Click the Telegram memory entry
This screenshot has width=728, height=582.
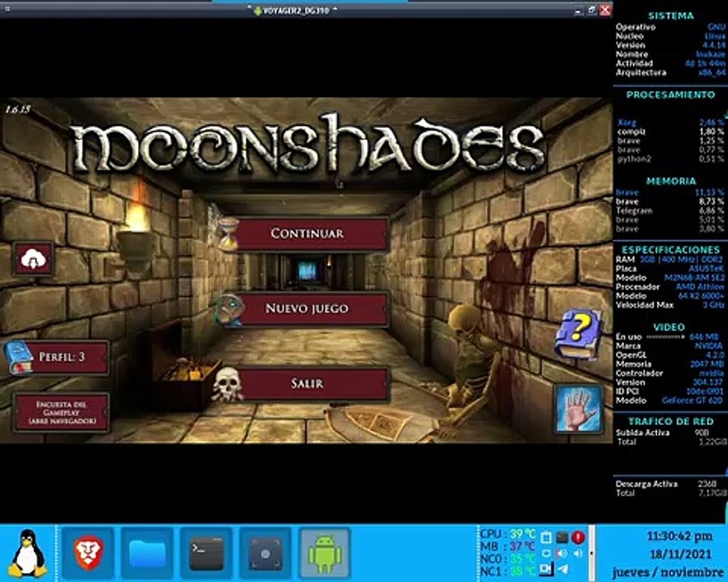click(x=671, y=211)
